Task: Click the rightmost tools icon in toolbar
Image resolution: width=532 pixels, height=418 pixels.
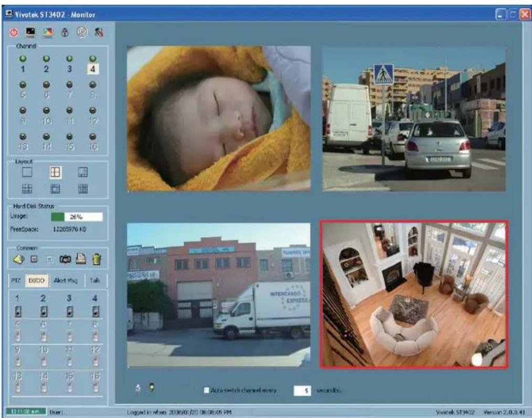Action: click(x=99, y=32)
